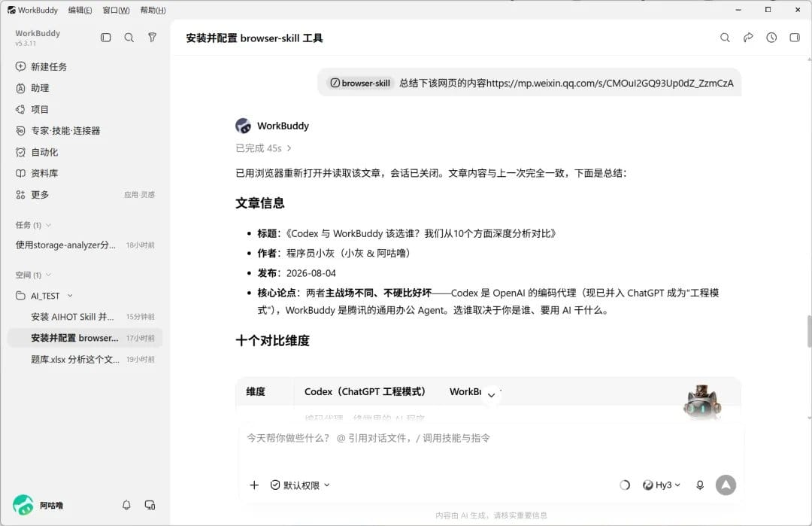Toggle the sidebar panel icon
Viewport: 812px width, 526px height.
pyautogui.click(x=106, y=38)
